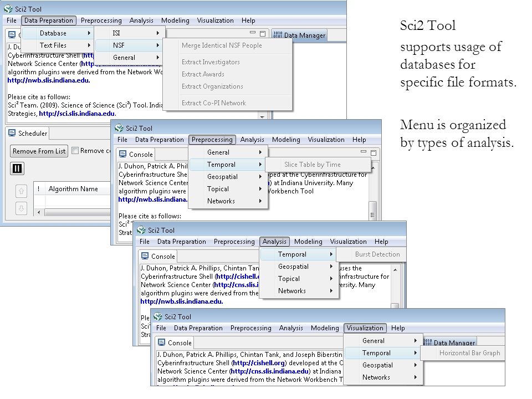
Task: Switch to Data Manager tab in the Visualization window
Action: pyautogui.click(x=450, y=342)
